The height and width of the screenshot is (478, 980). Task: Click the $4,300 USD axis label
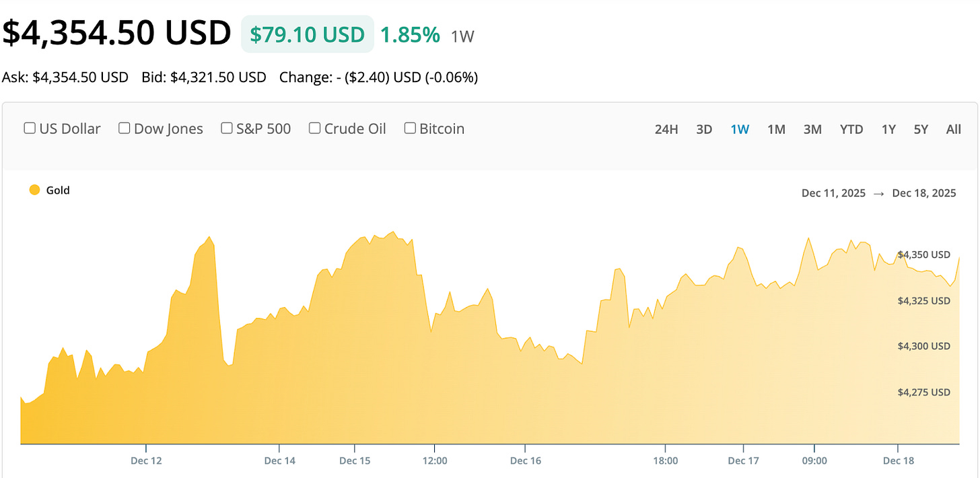tap(923, 346)
